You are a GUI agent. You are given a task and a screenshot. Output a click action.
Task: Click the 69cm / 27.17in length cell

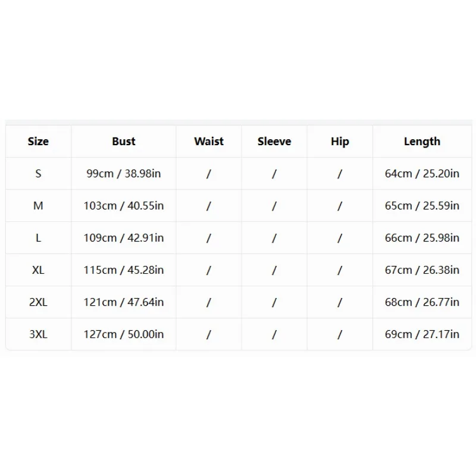point(422,334)
